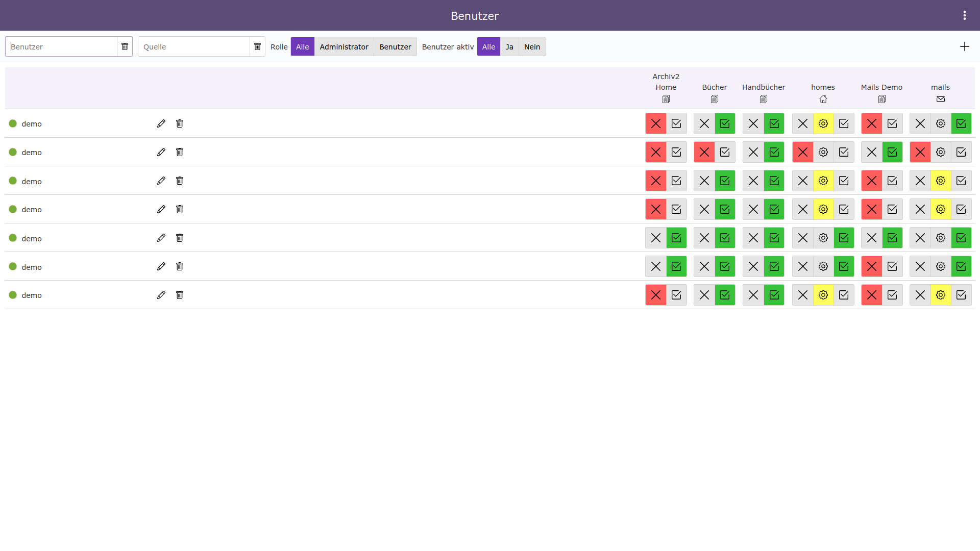The height and width of the screenshot is (551, 980).
Task: Filter role by Benutzer
Action: click(x=395, y=46)
